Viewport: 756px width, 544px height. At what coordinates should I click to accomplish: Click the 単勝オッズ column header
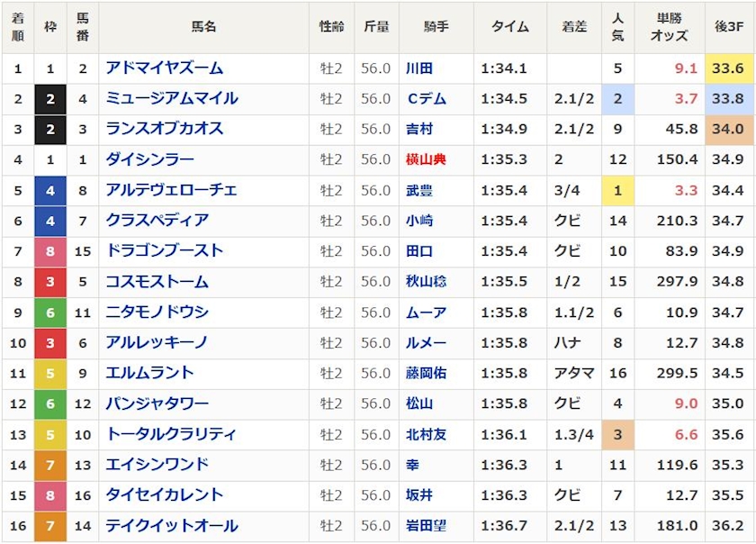pyautogui.click(x=669, y=27)
